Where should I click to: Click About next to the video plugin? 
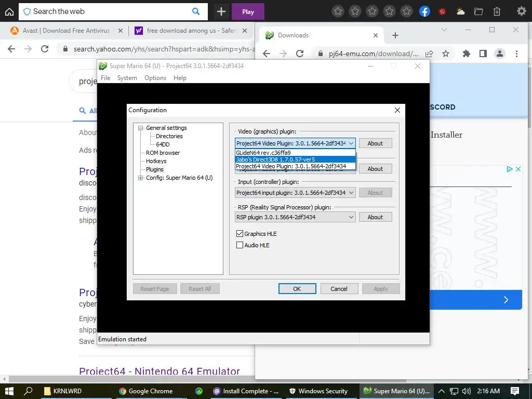coord(375,143)
